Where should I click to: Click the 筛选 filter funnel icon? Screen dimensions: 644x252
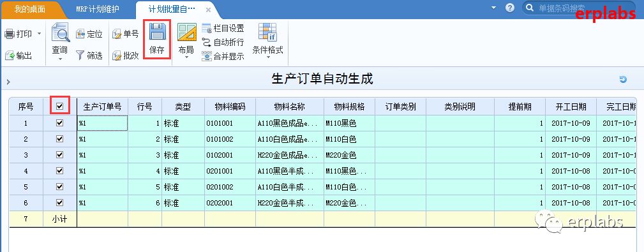80,56
